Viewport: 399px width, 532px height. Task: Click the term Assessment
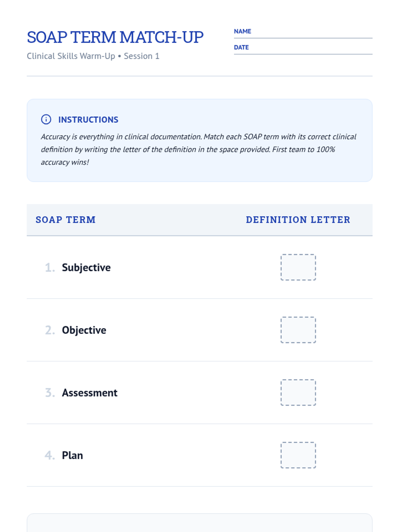pos(89,393)
